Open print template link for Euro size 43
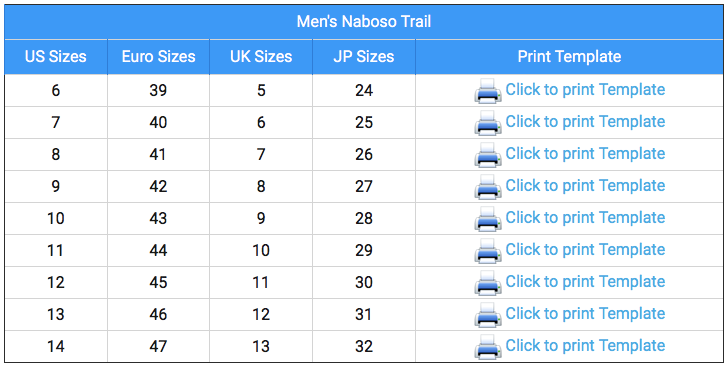The image size is (728, 366). tap(585, 217)
